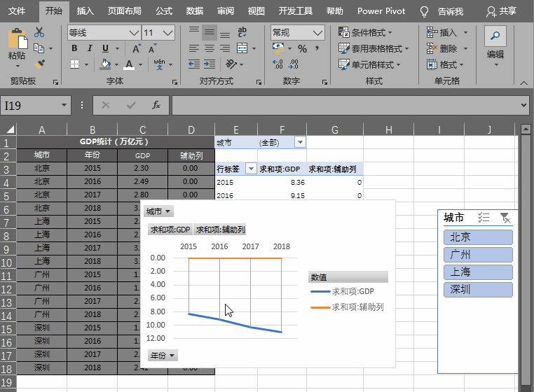Apply Percent Style

(303, 49)
